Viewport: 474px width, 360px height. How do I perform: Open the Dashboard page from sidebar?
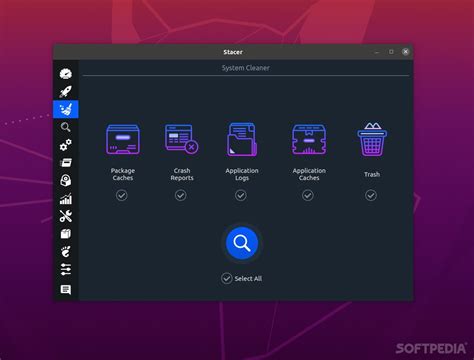(x=66, y=73)
